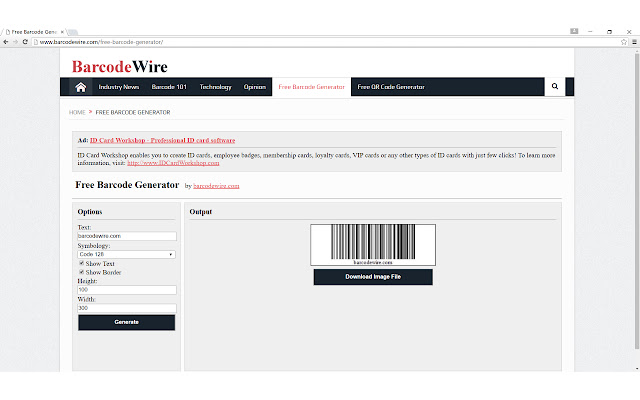The height and width of the screenshot is (400, 640).
Task: Open the Chrome hamburger menu
Action: [634, 42]
